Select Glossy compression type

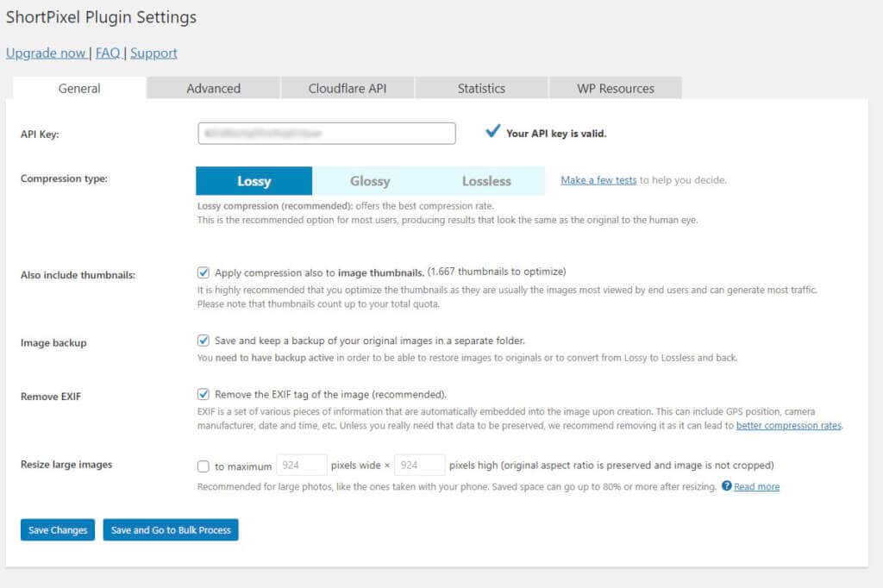click(x=370, y=181)
